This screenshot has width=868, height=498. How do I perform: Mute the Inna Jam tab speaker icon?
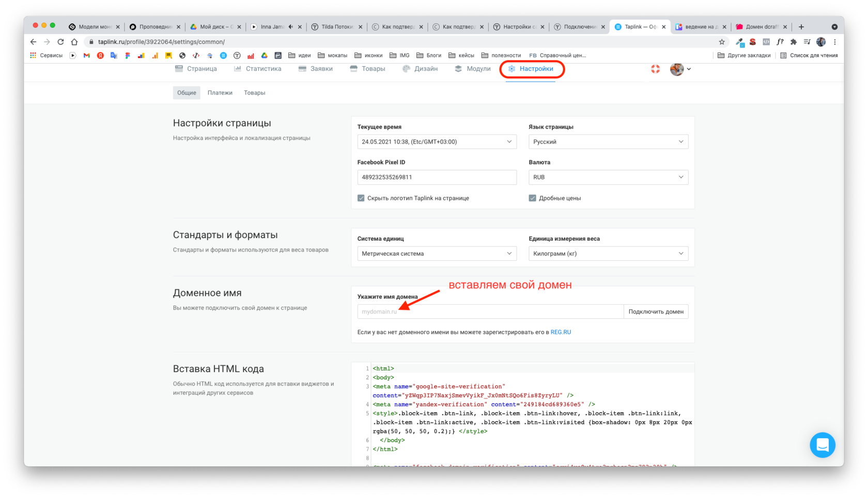coord(291,27)
